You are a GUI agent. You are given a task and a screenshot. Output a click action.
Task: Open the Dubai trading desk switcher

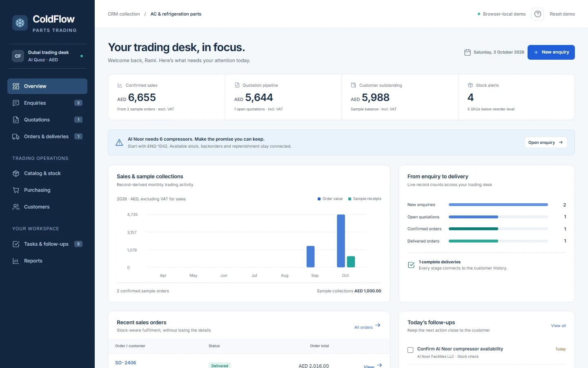(x=47, y=56)
